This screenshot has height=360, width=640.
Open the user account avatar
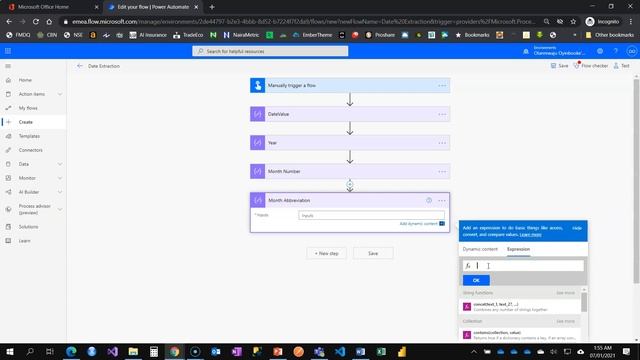[632, 51]
